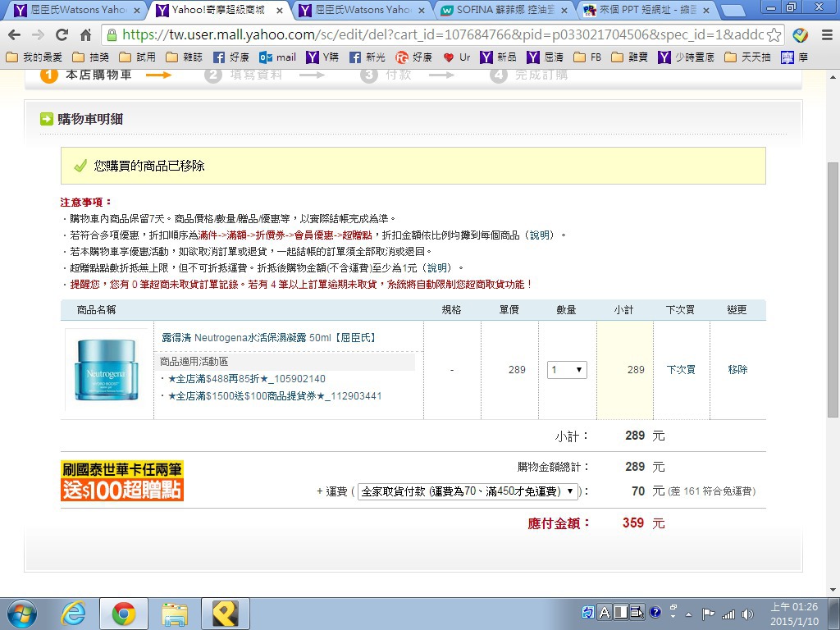Open the 雜費 bookmarks folder
The height and width of the screenshot is (630, 840).
click(x=630, y=57)
